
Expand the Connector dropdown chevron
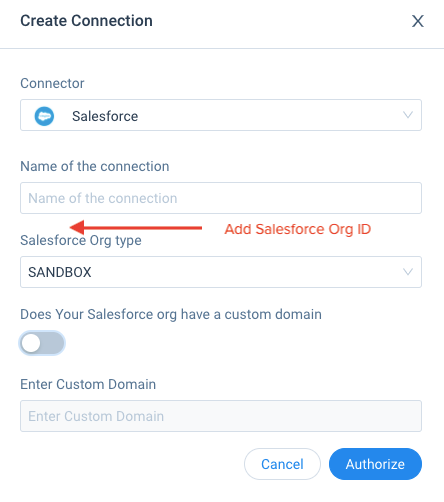click(408, 115)
